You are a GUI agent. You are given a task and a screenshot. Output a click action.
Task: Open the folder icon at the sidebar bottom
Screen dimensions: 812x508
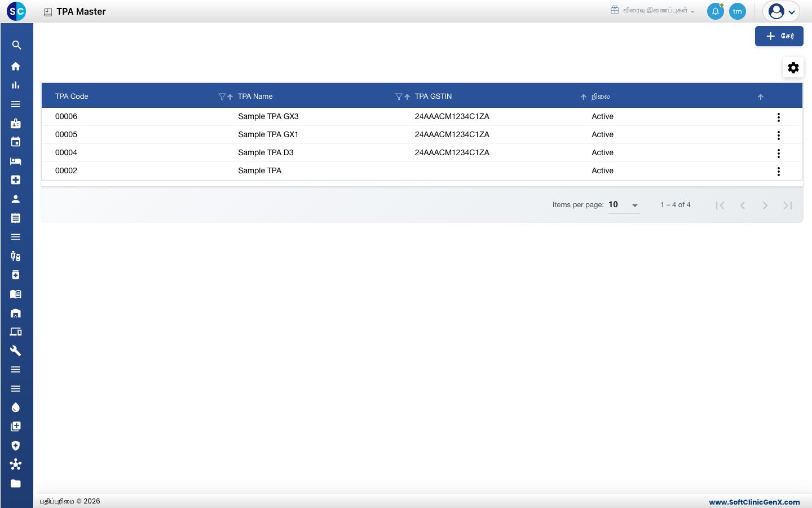(16, 483)
